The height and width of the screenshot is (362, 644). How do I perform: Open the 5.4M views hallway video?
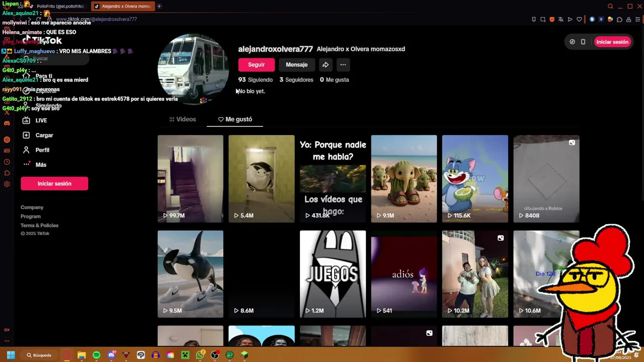262,178
